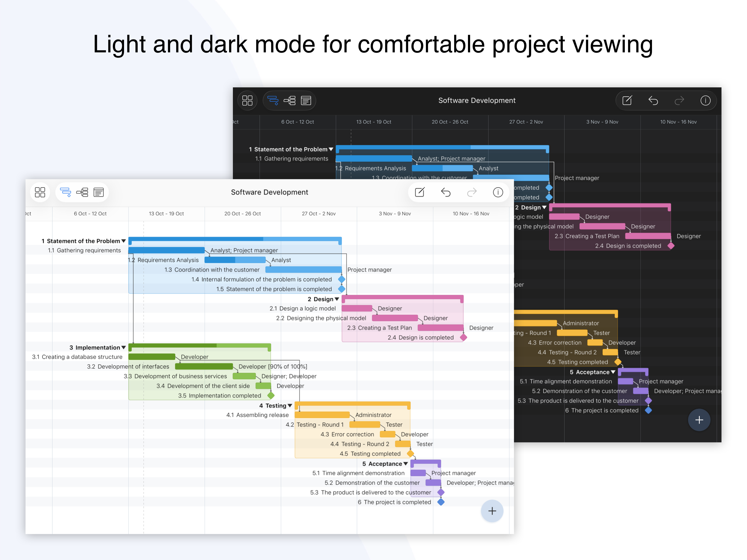Click 13 Oct - 19 Oct column header, light window

(166, 214)
